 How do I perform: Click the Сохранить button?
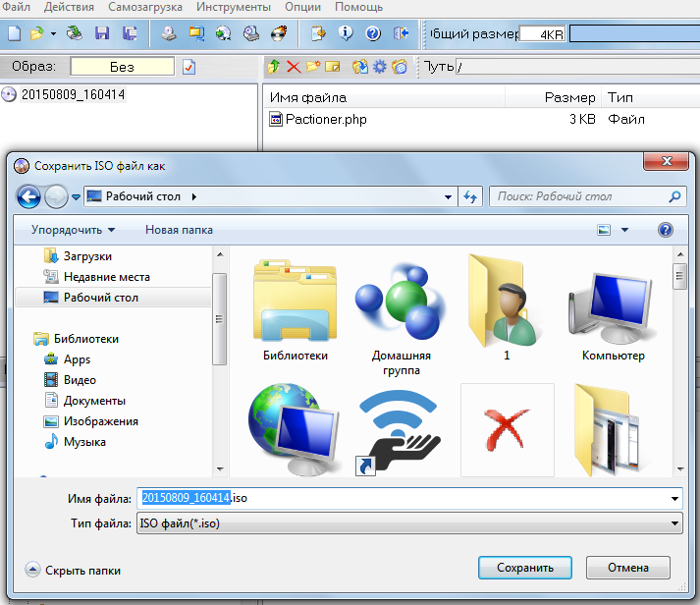[525, 568]
